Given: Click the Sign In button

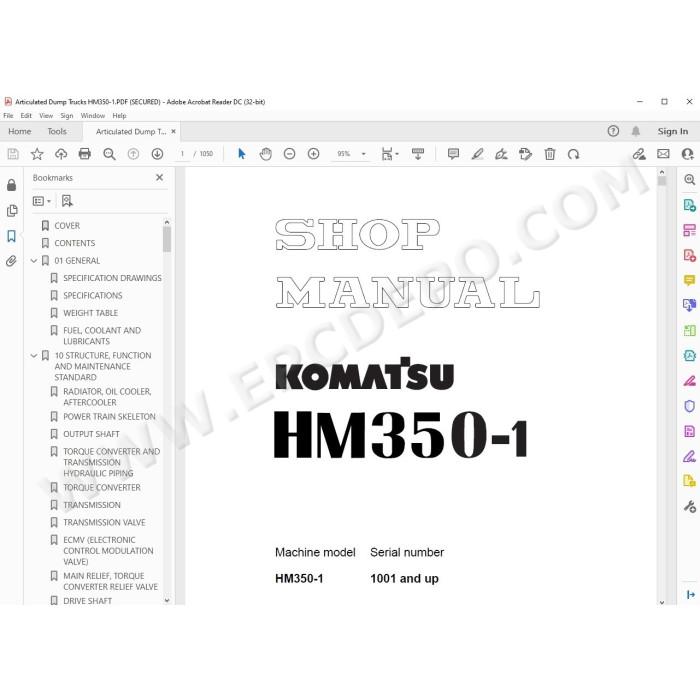Looking at the screenshot, I should [672, 131].
